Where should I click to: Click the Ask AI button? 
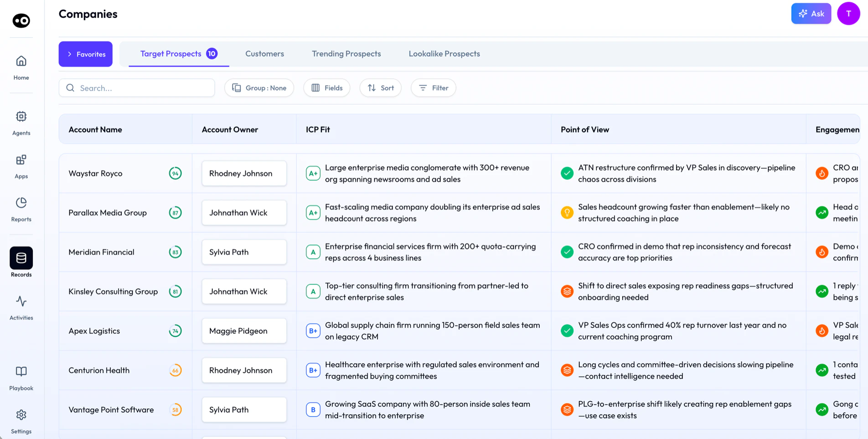tap(811, 13)
